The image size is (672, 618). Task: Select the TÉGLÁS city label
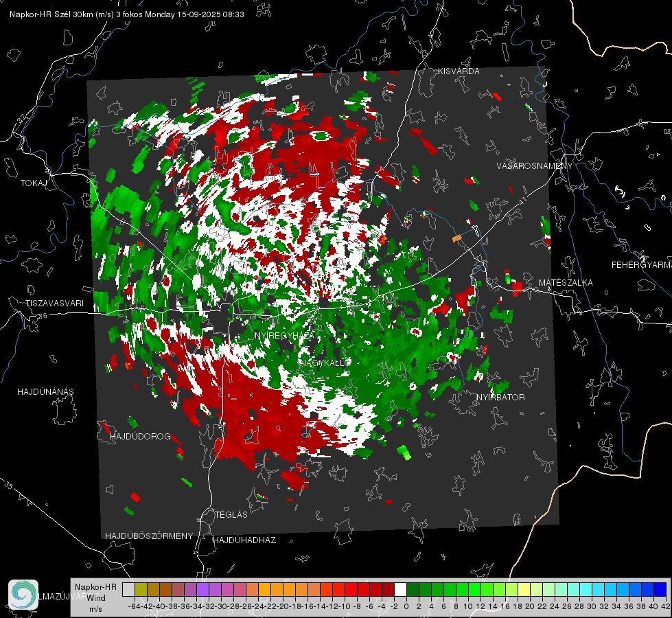click(231, 515)
